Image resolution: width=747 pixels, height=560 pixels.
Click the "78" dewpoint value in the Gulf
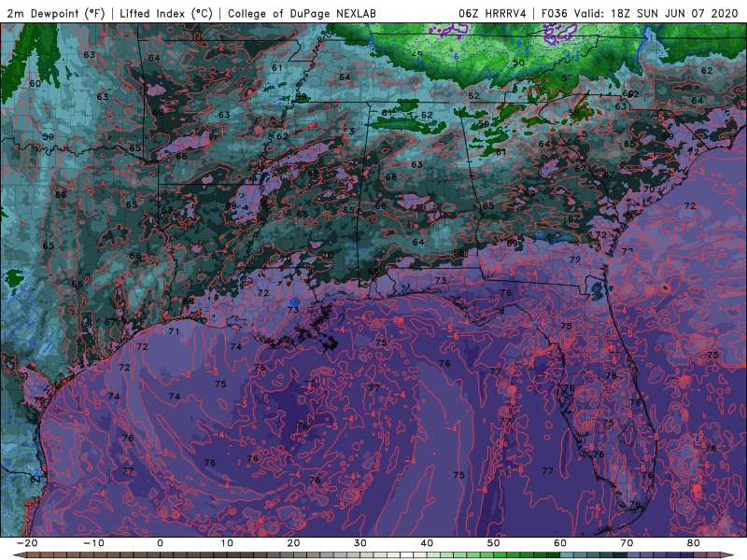click(303, 426)
